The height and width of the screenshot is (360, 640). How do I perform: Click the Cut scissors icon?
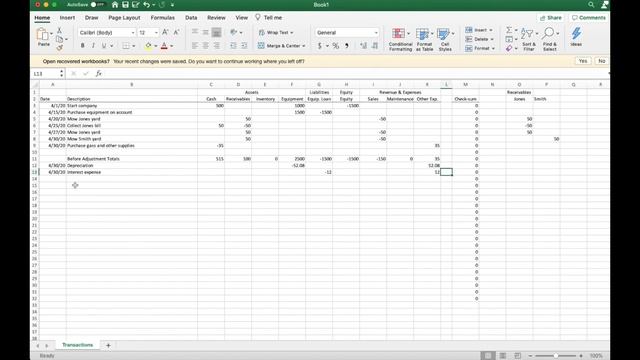(x=59, y=31)
